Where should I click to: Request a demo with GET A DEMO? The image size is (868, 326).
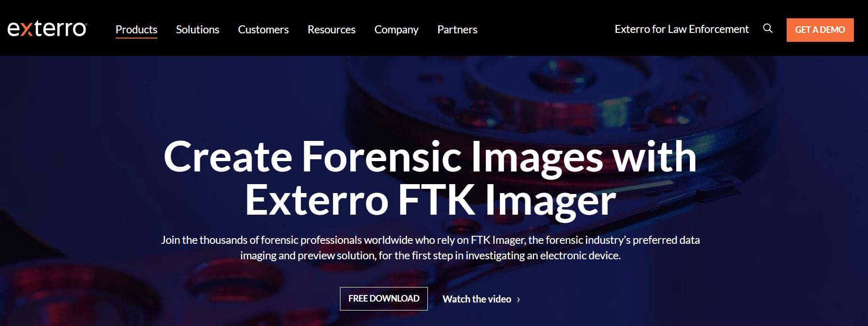820,30
